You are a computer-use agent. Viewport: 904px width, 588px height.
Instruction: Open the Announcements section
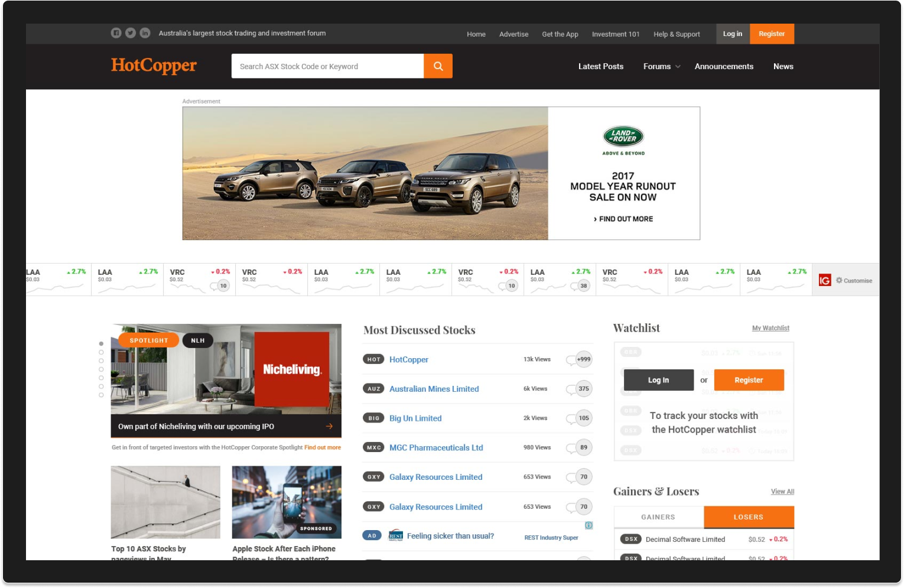tap(724, 66)
